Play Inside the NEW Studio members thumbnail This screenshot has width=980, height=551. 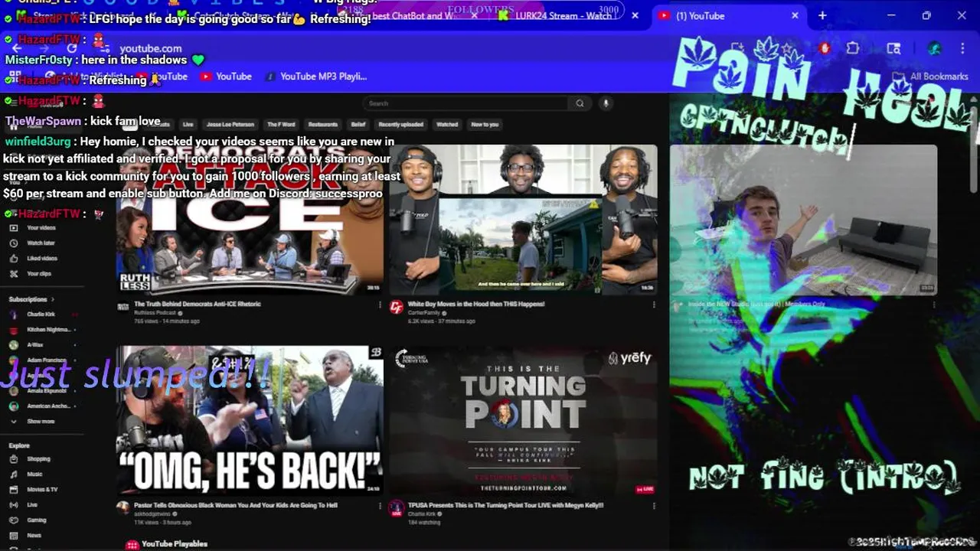[803, 220]
